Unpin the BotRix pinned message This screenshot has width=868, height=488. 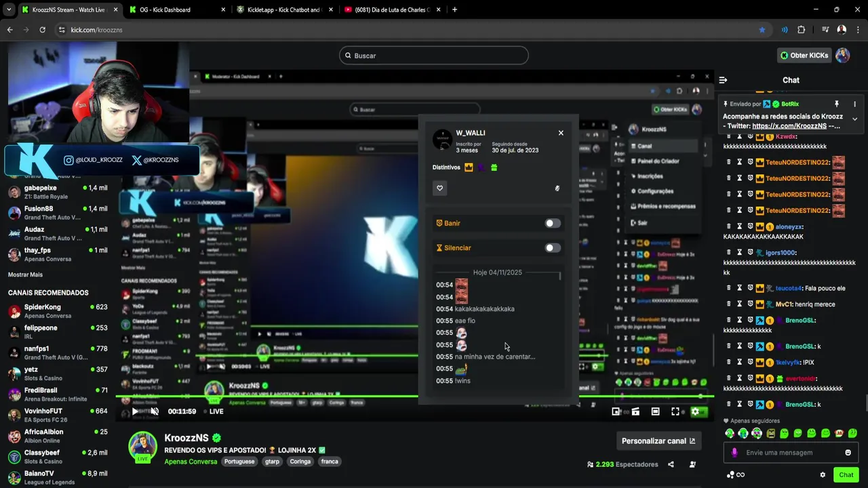pyautogui.click(x=837, y=104)
